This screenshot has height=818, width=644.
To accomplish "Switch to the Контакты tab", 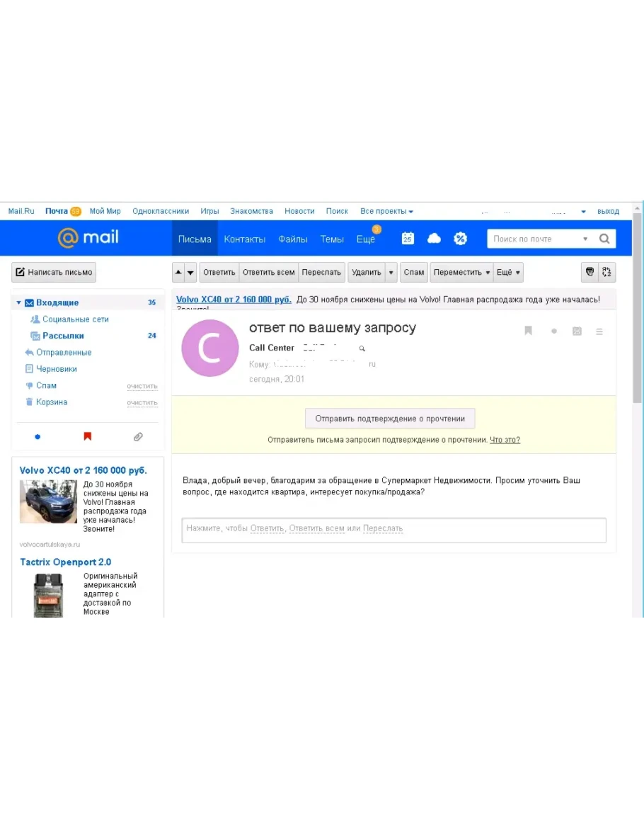I will (x=244, y=239).
